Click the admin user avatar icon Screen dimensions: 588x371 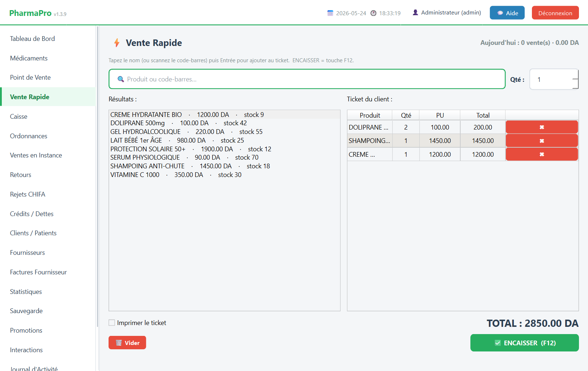point(415,12)
